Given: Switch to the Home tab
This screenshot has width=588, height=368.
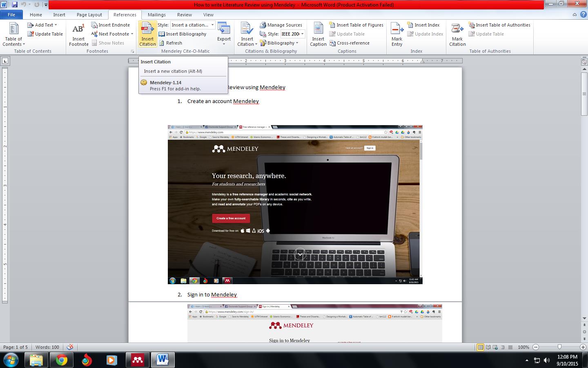Looking at the screenshot, I should pyautogui.click(x=36, y=15).
